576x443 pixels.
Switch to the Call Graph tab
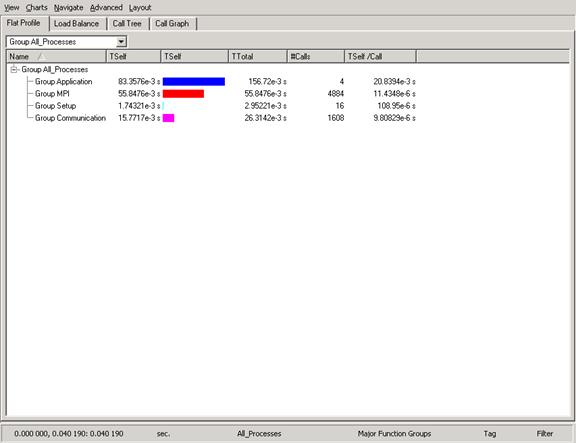coord(172,24)
